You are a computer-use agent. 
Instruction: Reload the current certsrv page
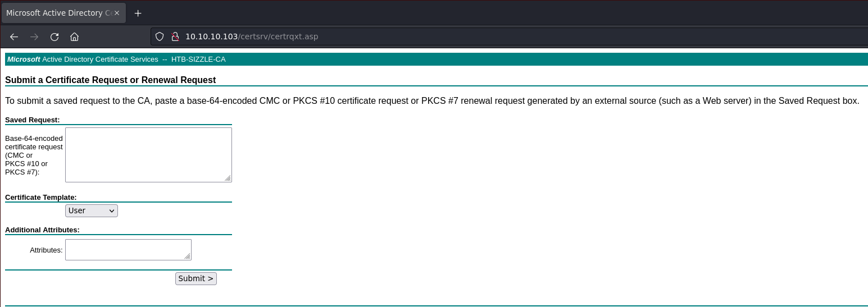pos(54,37)
